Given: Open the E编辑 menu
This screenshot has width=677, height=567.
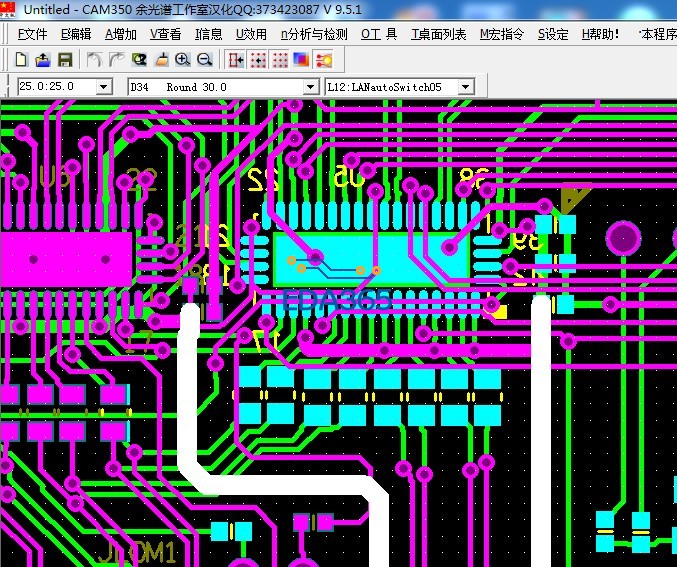Looking at the screenshot, I should pos(76,34).
